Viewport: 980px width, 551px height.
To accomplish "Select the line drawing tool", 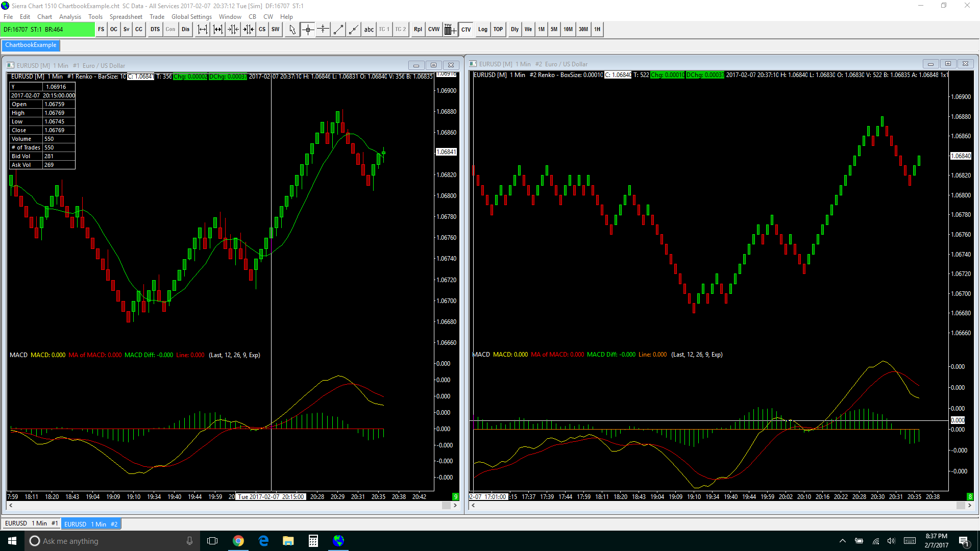I will coord(338,30).
